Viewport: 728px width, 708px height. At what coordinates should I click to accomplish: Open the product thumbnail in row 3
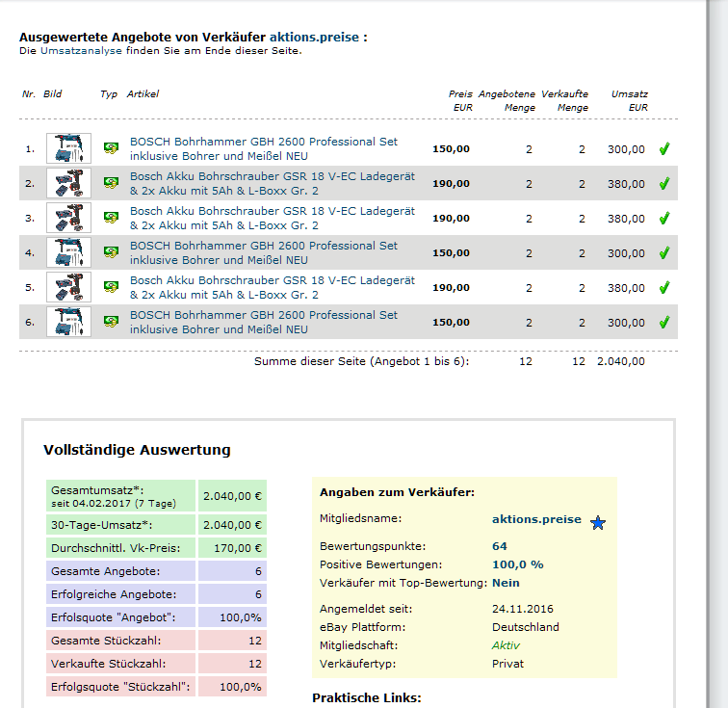tap(68, 219)
